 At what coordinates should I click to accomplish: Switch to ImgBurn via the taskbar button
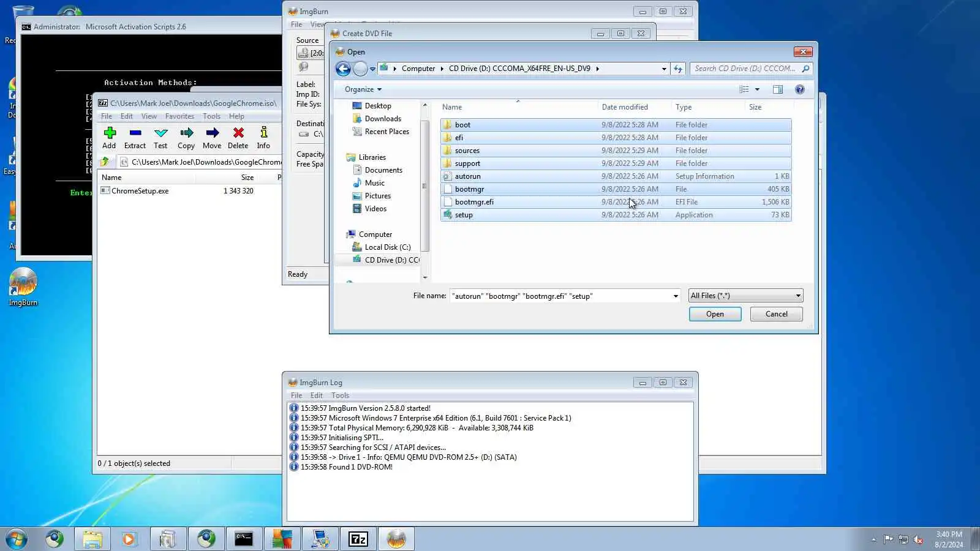[396, 539]
